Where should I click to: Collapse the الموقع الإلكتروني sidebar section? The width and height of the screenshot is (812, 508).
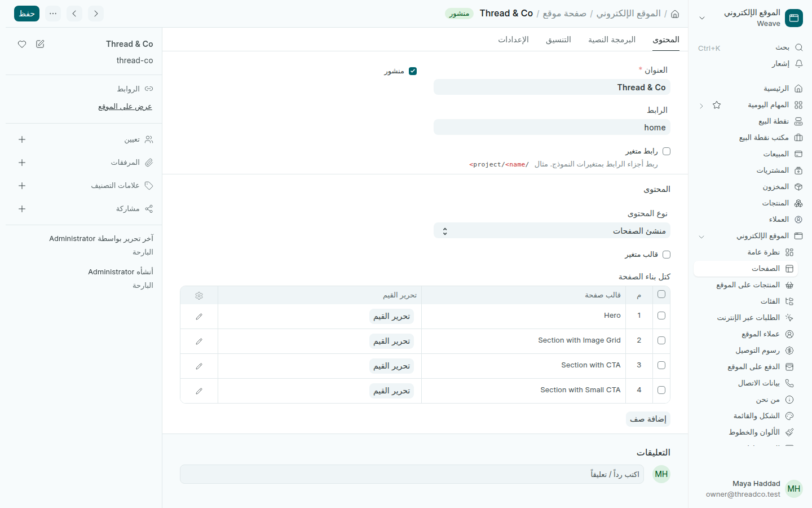coord(701,237)
